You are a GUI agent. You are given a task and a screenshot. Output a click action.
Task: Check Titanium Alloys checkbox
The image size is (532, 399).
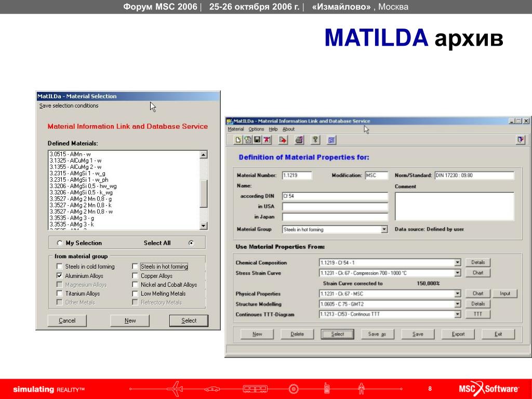click(x=60, y=293)
